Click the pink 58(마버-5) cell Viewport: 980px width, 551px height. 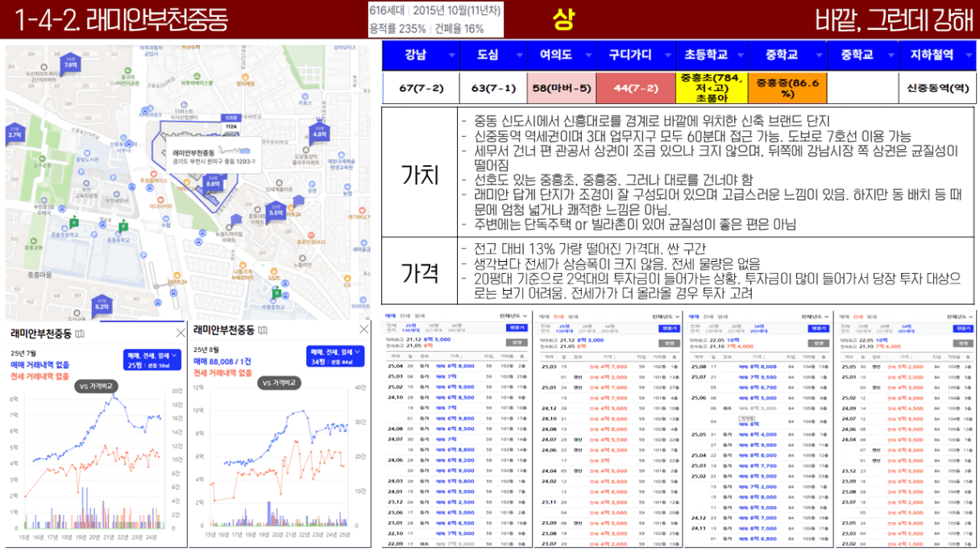pos(563,88)
